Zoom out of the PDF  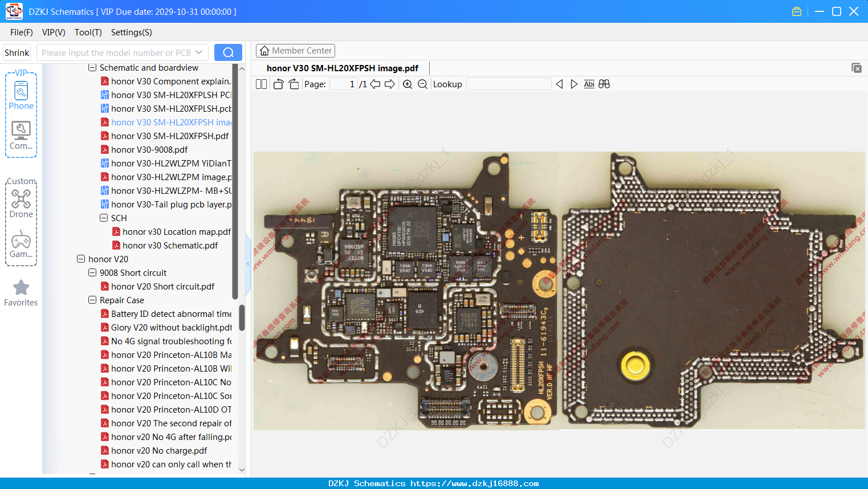[x=422, y=84]
